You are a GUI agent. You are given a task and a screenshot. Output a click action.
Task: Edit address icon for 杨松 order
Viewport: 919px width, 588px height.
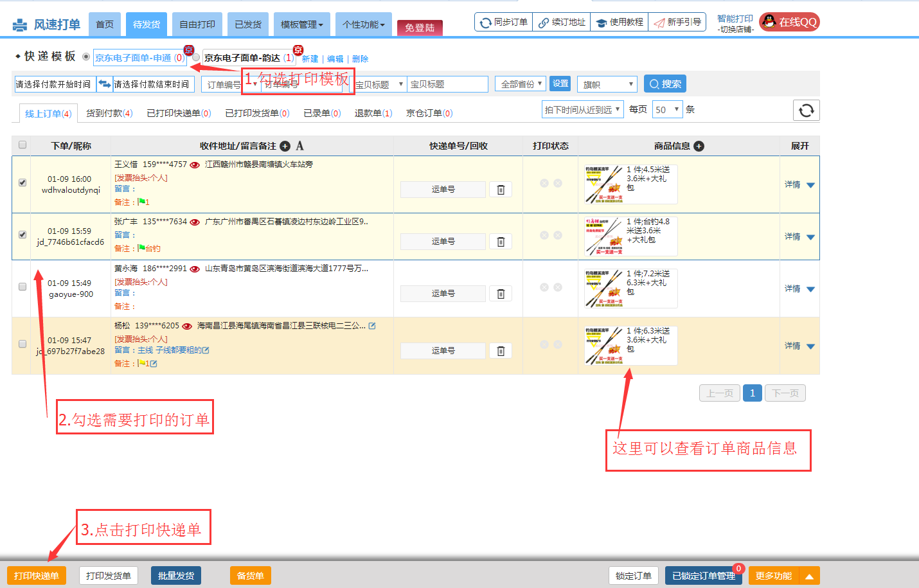coord(372,326)
